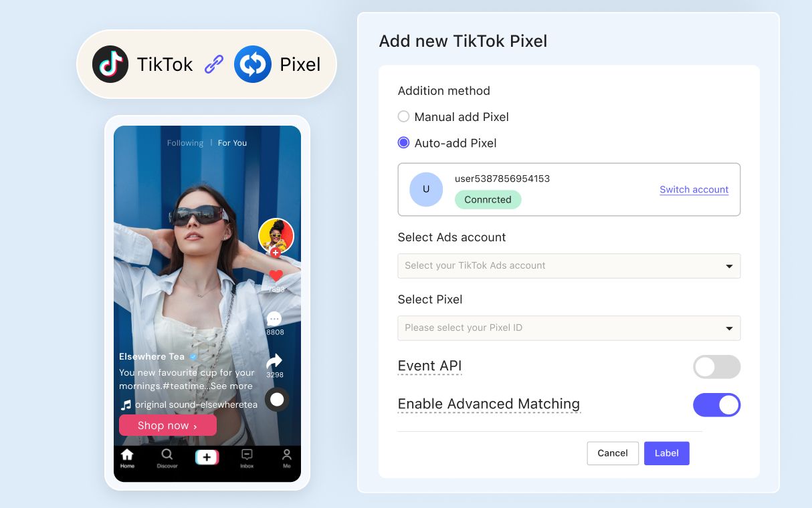Viewport: 812px width, 508px height.
Task: Tap the share arrow icon above 3298
Action: click(x=274, y=362)
